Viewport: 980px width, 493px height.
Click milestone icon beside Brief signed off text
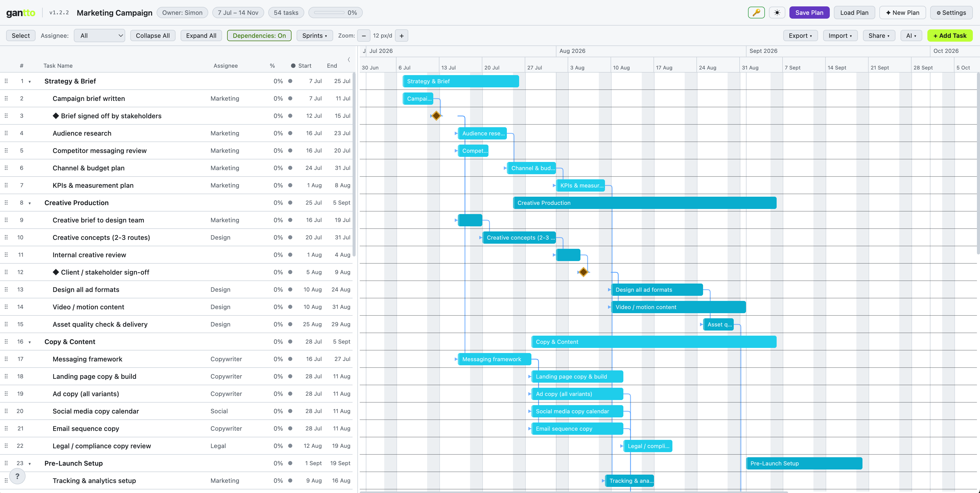[56, 116]
